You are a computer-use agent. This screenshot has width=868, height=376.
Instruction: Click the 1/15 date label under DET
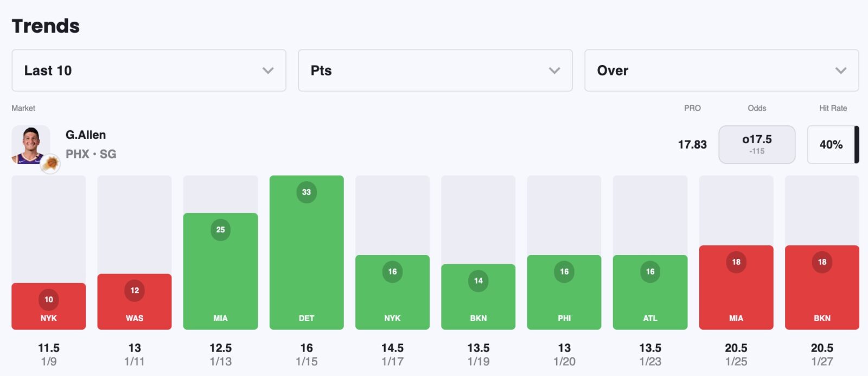pyautogui.click(x=307, y=361)
